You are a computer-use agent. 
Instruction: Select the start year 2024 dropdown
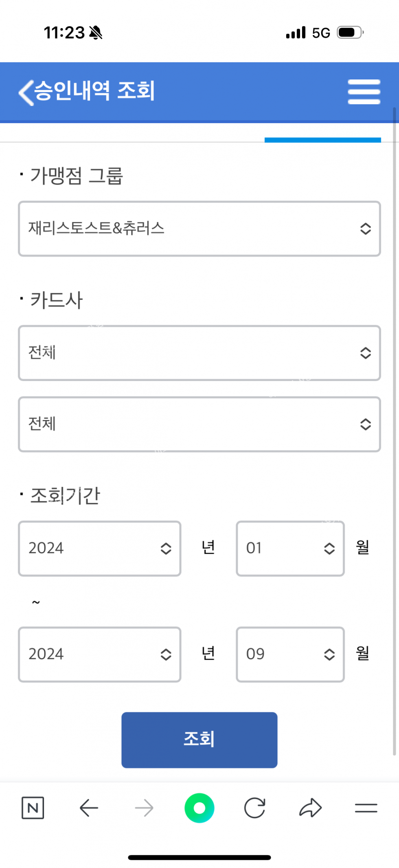click(100, 549)
